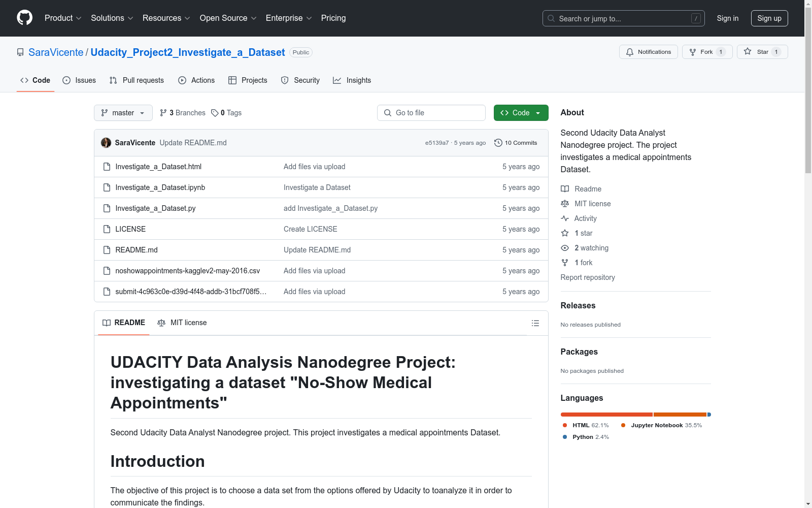
Task: Open the submit-4c963c0e file
Action: pos(191,292)
